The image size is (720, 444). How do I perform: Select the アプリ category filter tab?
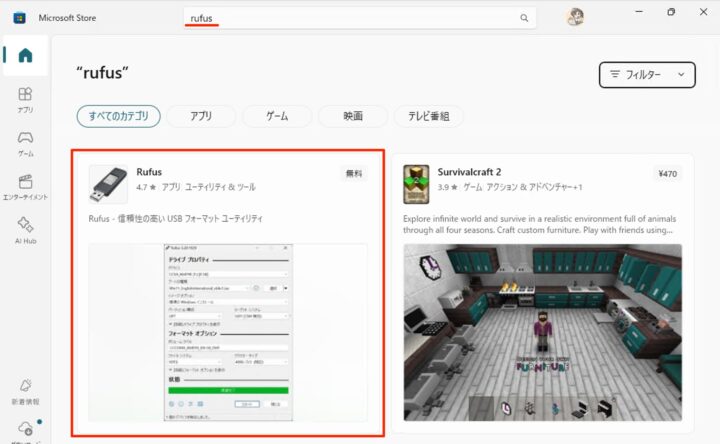click(201, 116)
